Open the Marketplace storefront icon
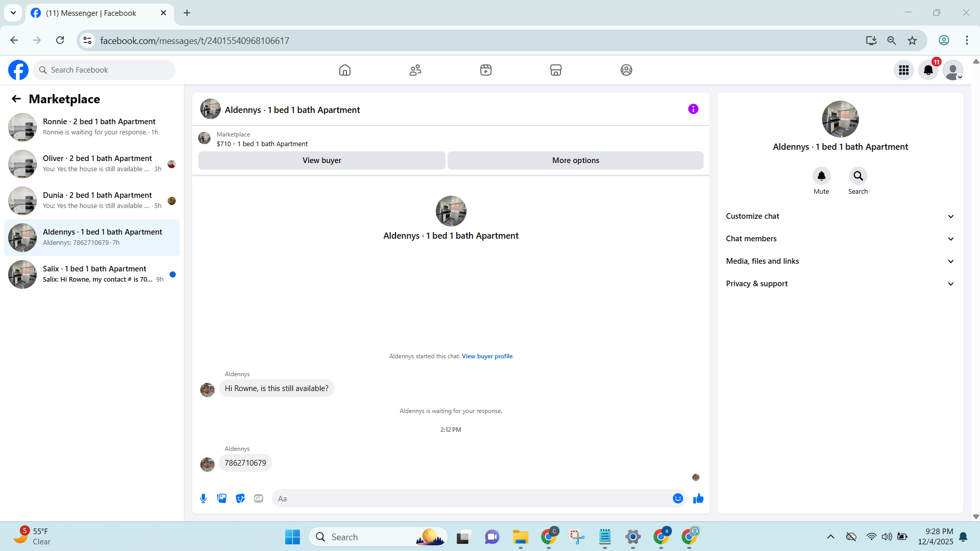 pyautogui.click(x=556, y=70)
